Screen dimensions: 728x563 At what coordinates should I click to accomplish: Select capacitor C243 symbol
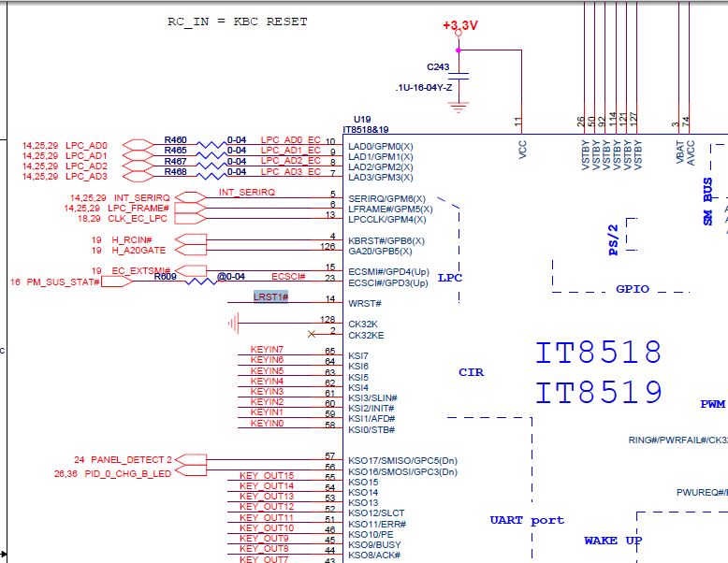coord(459,76)
